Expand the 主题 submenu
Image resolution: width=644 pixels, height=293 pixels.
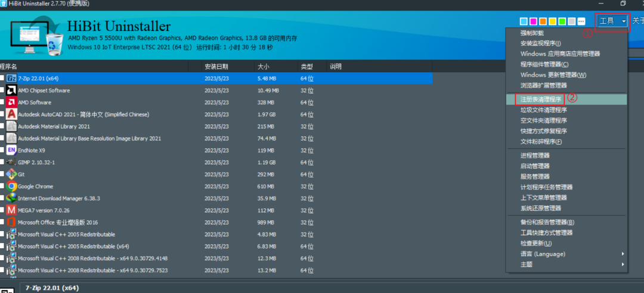tap(566, 264)
